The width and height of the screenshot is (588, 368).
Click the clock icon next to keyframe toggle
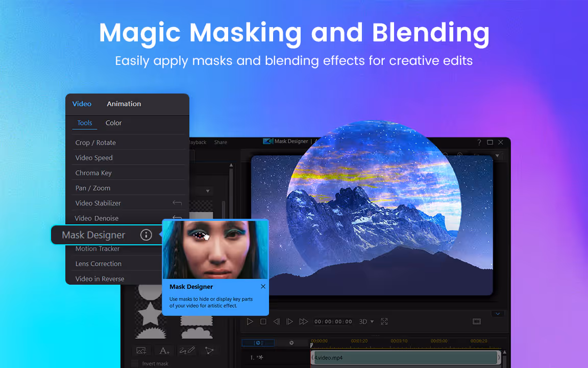click(291, 343)
